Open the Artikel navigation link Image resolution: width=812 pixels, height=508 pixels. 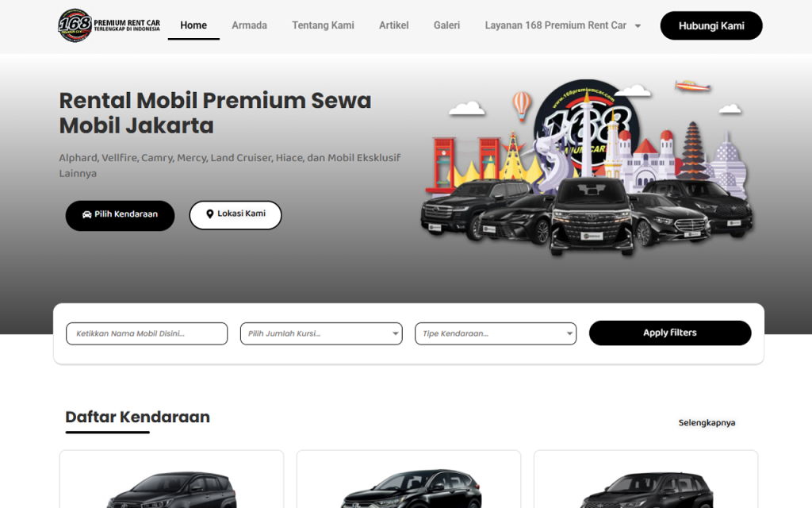[x=393, y=25]
